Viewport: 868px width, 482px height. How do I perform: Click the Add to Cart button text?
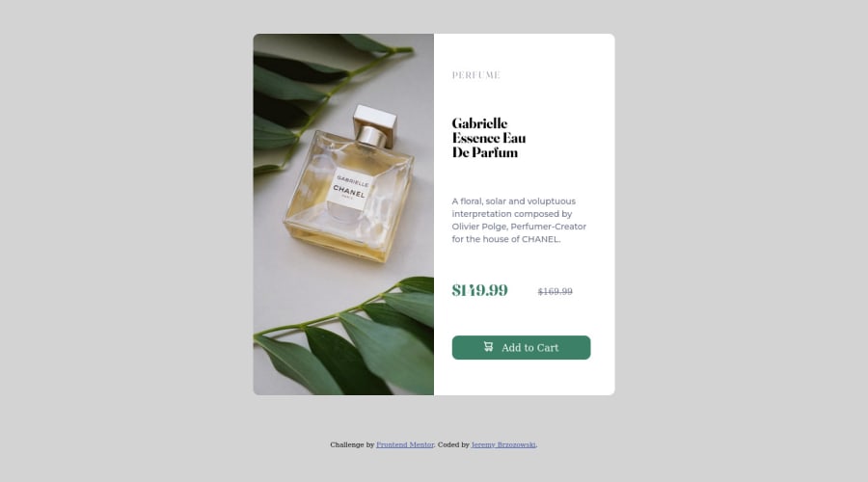pos(529,348)
